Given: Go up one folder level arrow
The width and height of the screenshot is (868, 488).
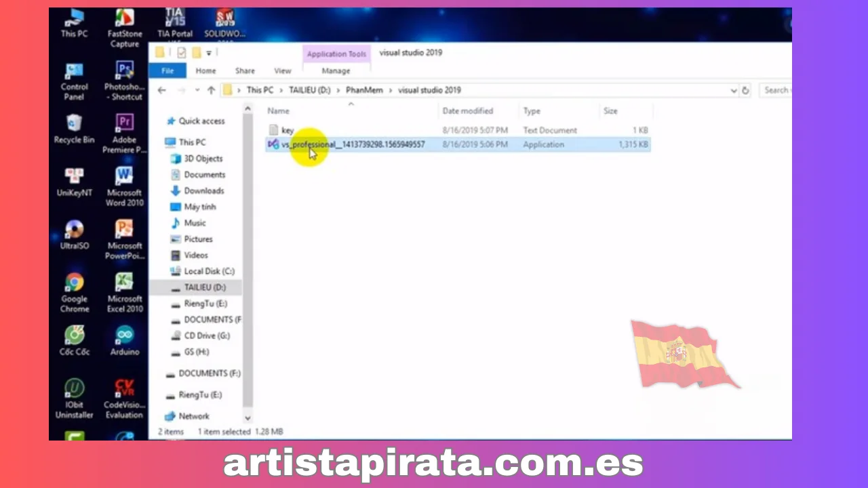Looking at the screenshot, I should (x=211, y=90).
